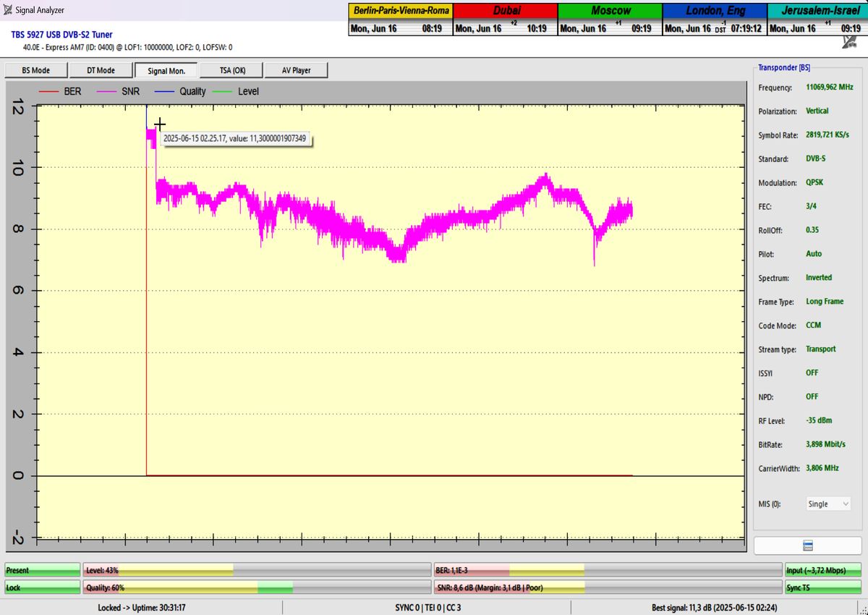This screenshot has height=615, width=868.
Task: Switch to DT Mode tab
Action: pos(101,70)
